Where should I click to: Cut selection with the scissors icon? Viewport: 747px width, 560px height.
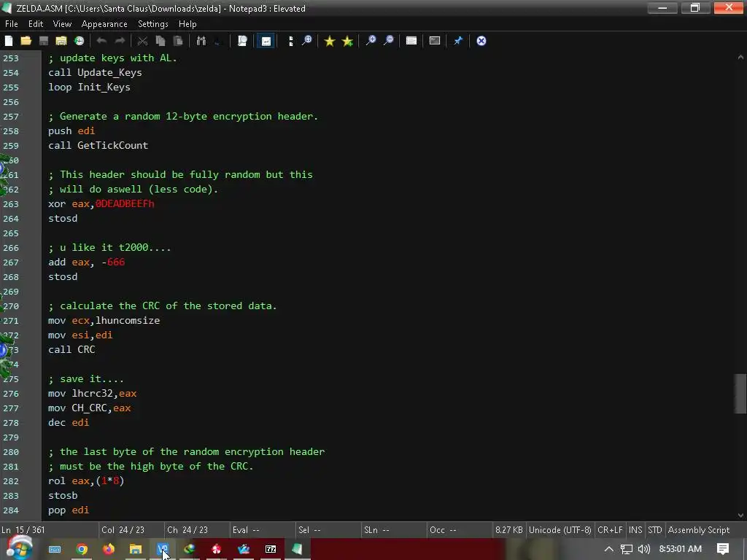click(142, 41)
